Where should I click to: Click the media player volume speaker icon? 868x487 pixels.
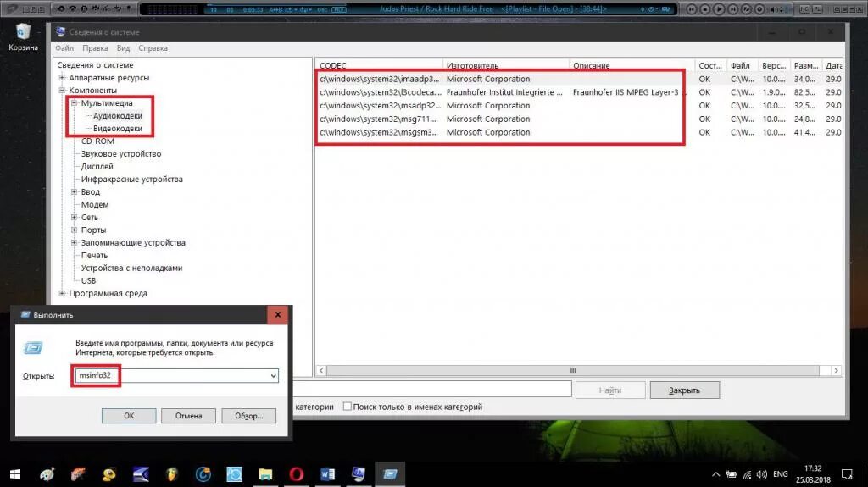[773, 9]
